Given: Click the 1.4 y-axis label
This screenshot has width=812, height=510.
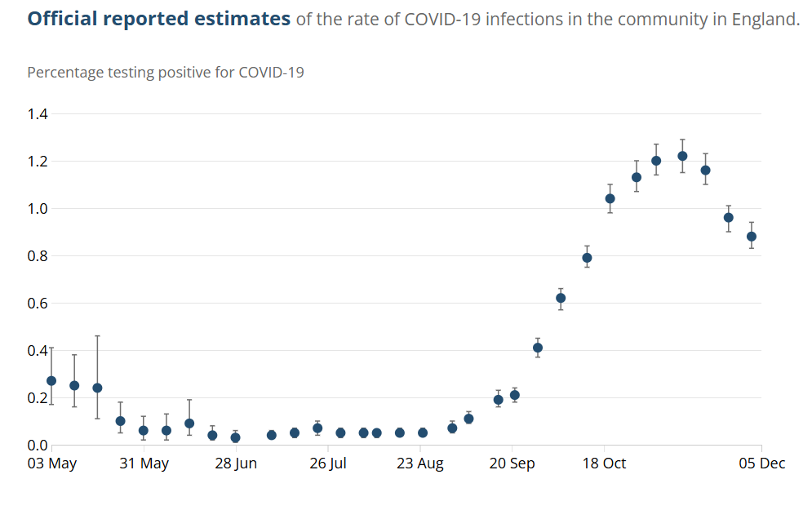Looking at the screenshot, I should click(x=38, y=114).
